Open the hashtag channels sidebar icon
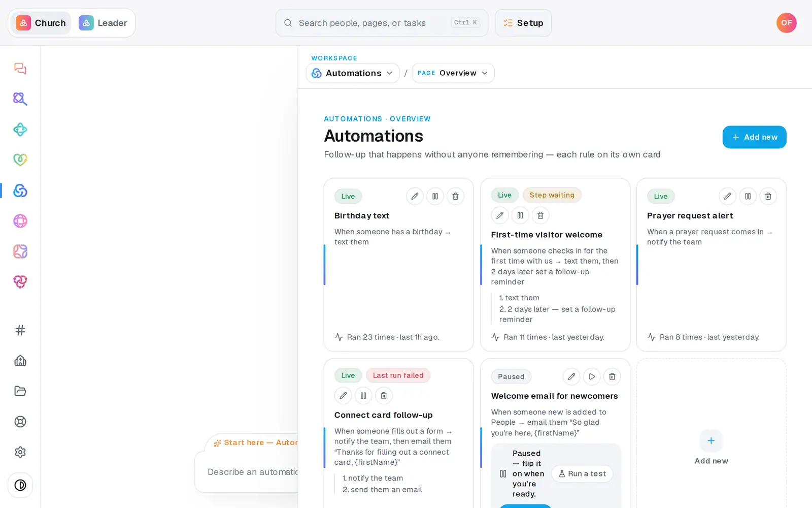This screenshot has height=508, width=812. pos(20,330)
